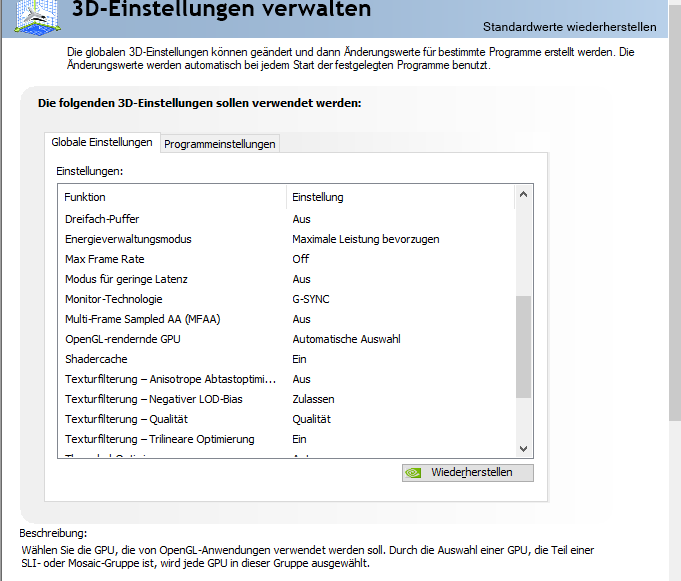Click the settings list scroll-down arrow
Screen dimensions: 681x581
point(523,449)
